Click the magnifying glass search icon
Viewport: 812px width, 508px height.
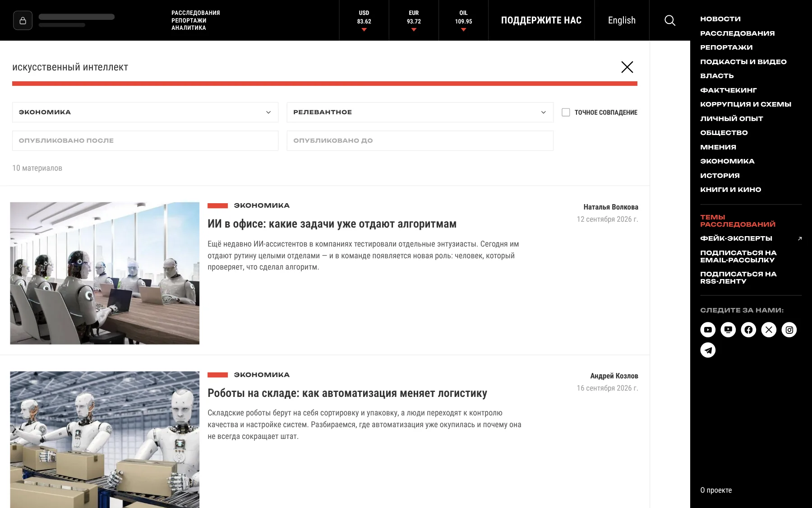click(670, 20)
